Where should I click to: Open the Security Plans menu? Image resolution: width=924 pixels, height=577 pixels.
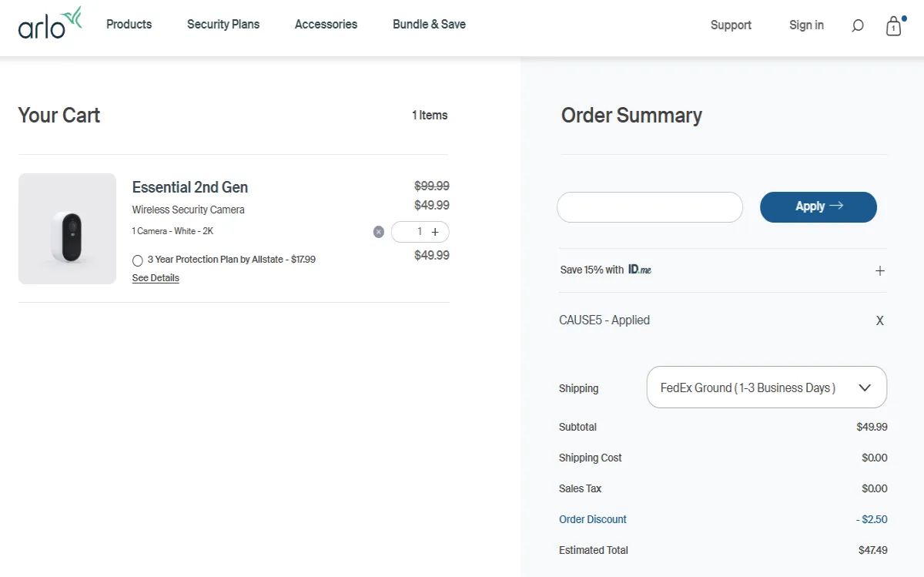(223, 24)
